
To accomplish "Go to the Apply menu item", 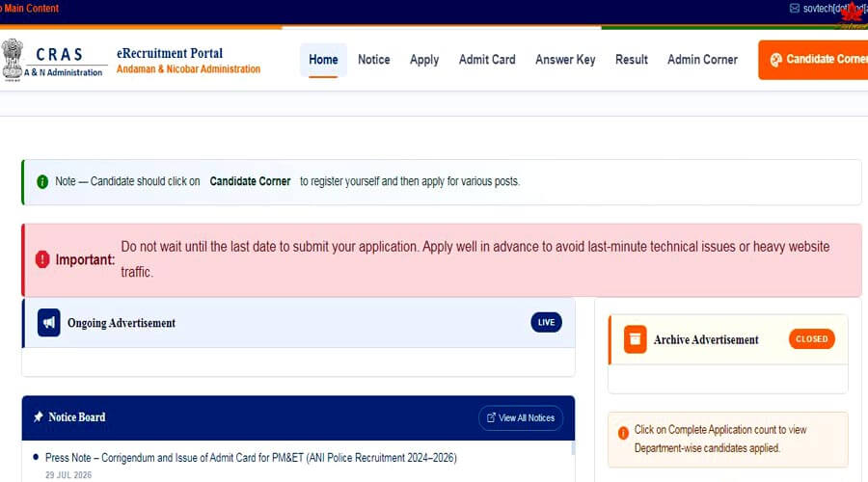I will coord(424,60).
